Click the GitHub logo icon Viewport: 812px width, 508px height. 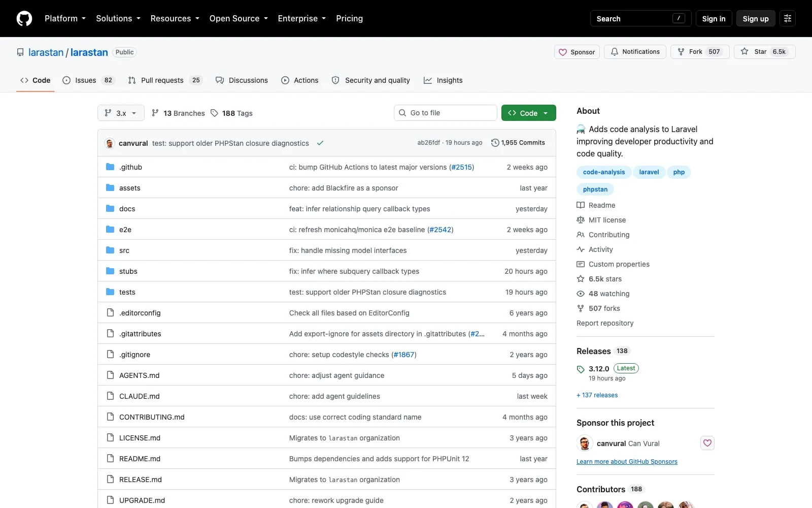coord(24,18)
